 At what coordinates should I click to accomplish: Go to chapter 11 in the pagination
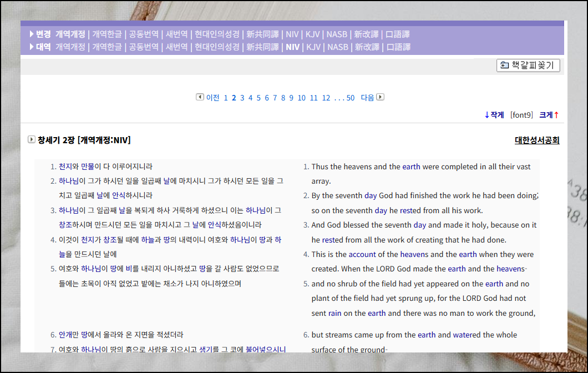click(314, 98)
